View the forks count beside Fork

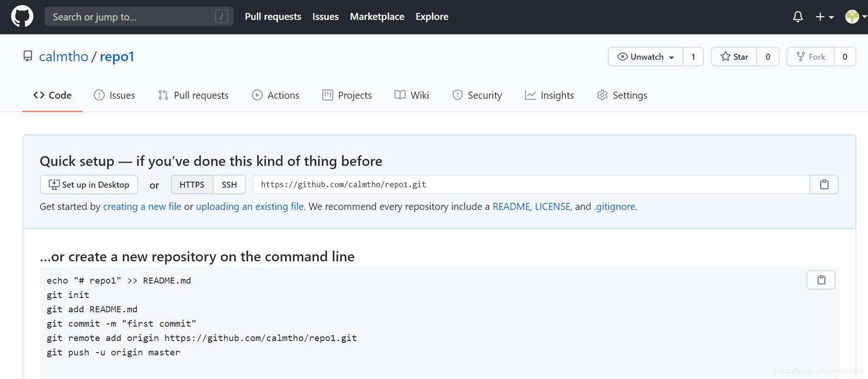coord(845,57)
